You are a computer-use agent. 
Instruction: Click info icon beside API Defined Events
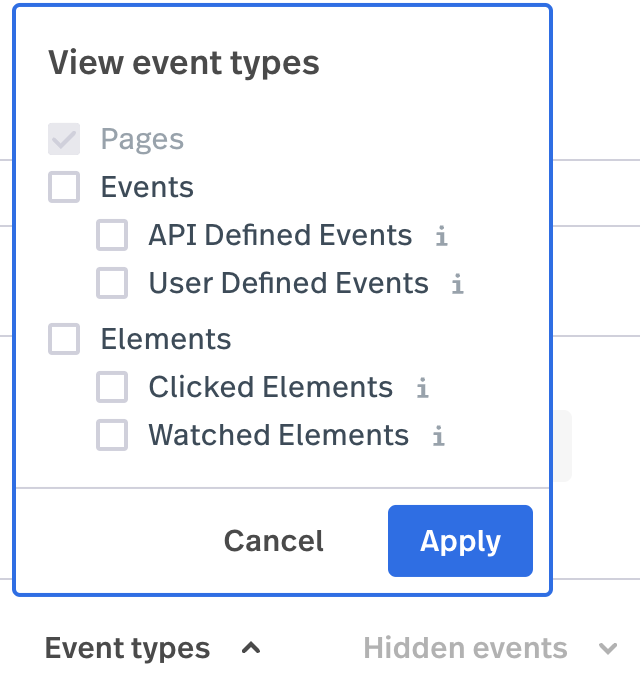[x=442, y=236]
